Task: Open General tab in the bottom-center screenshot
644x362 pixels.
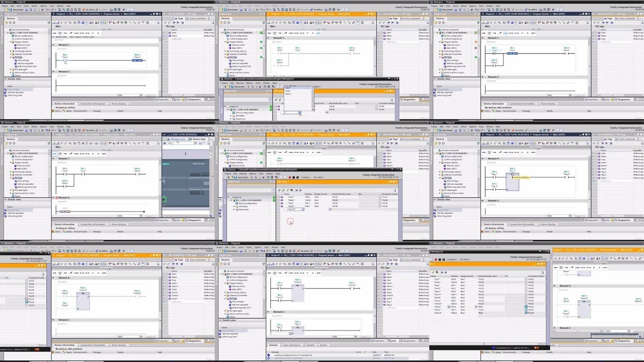Action: point(273,345)
